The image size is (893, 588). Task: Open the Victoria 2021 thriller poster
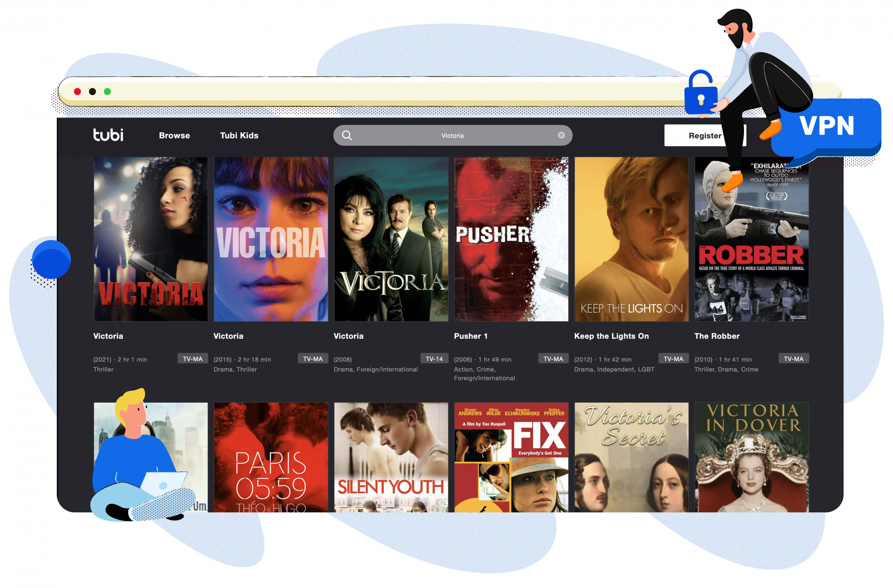pyautogui.click(x=150, y=239)
